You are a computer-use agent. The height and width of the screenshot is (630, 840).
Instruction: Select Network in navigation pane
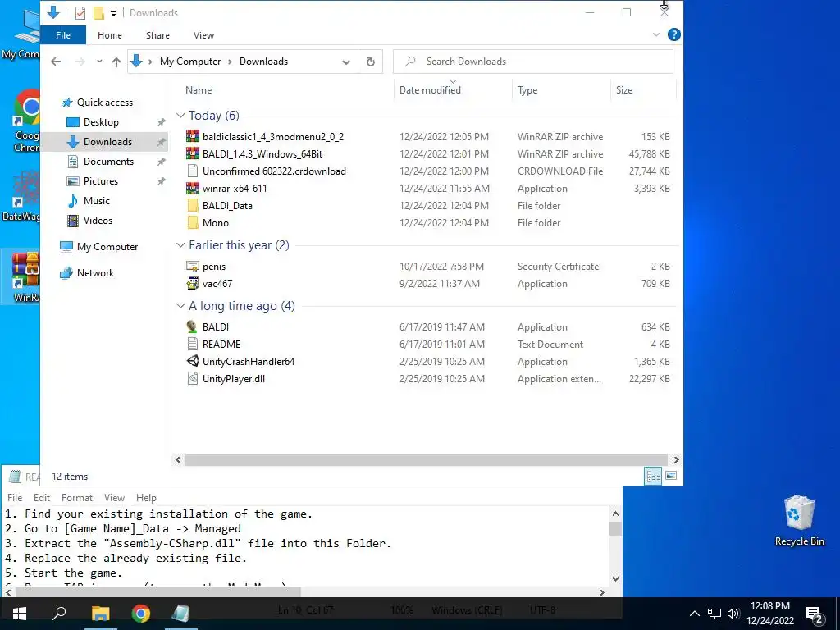(x=95, y=273)
